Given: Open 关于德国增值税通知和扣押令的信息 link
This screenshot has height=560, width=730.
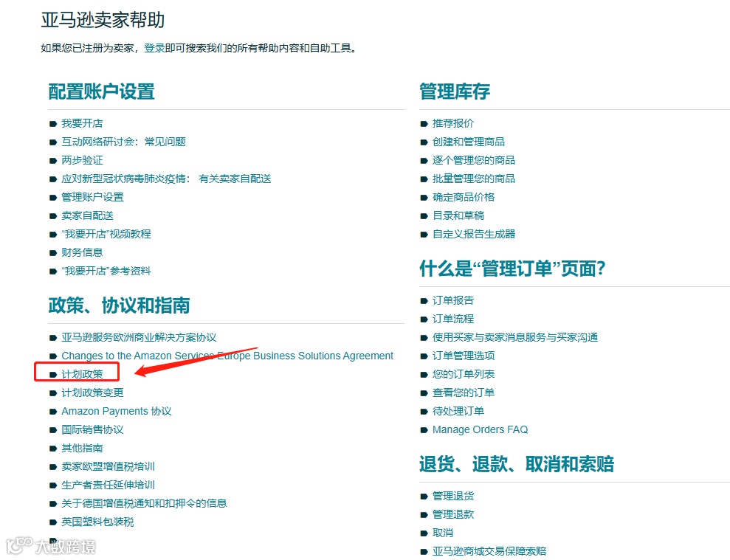Looking at the screenshot, I should point(144,503).
